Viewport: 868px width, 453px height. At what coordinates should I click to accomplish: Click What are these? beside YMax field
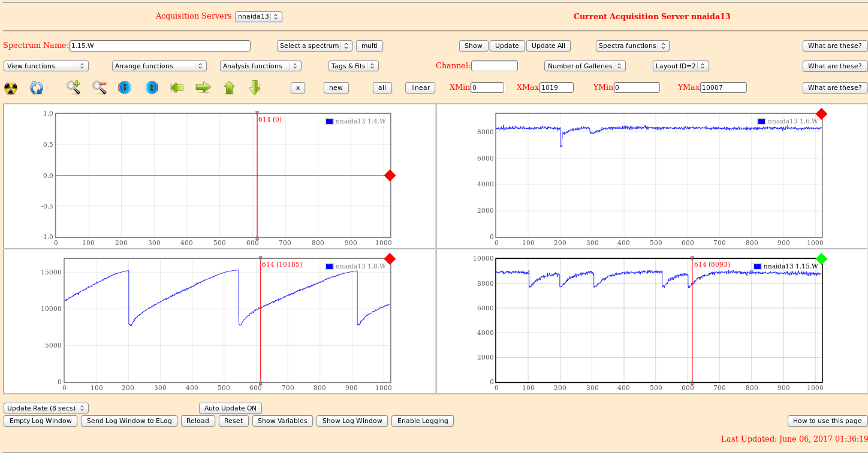pos(835,87)
